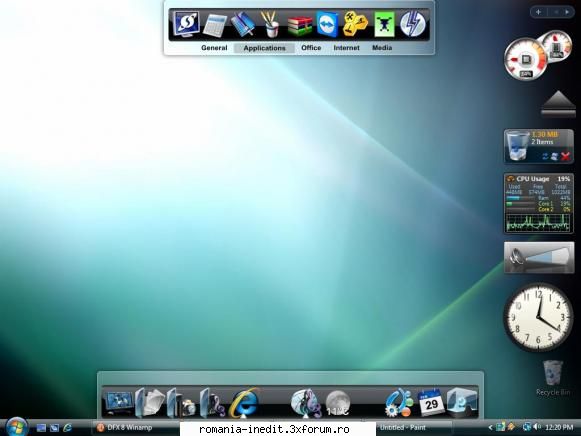Image resolution: width=581 pixels, height=436 pixels.
Task: Launch the green square black figure icon
Action: pyautogui.click(x=384, y=24)
